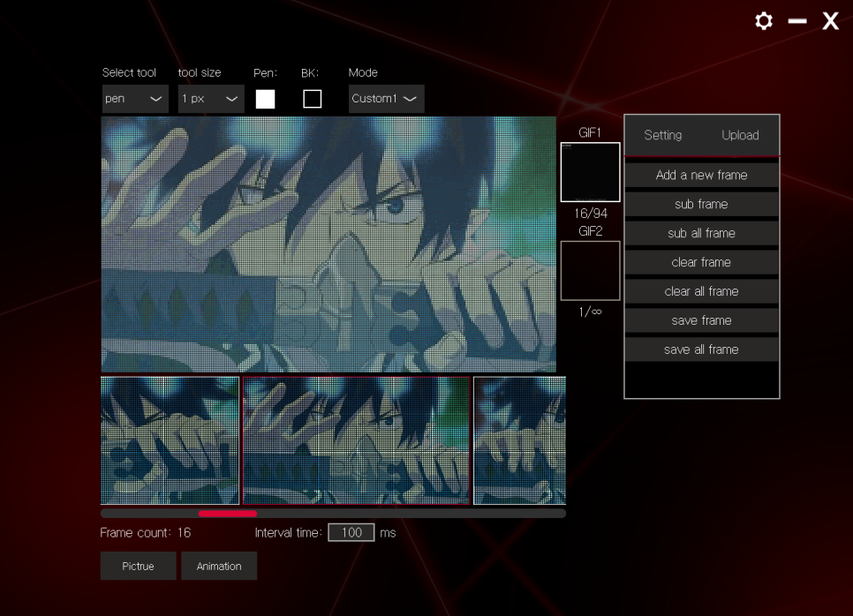Select the previous frame thumbnail in filmstrip
853x616 pixels.
(170, 440)
